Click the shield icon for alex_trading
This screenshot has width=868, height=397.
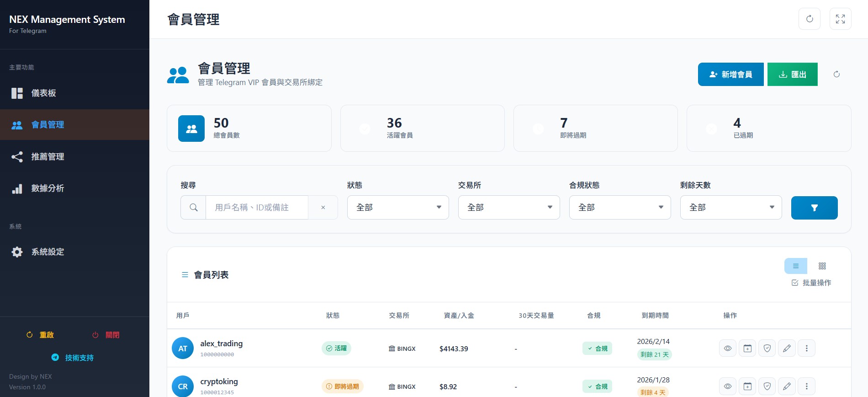tap(767, 349)
